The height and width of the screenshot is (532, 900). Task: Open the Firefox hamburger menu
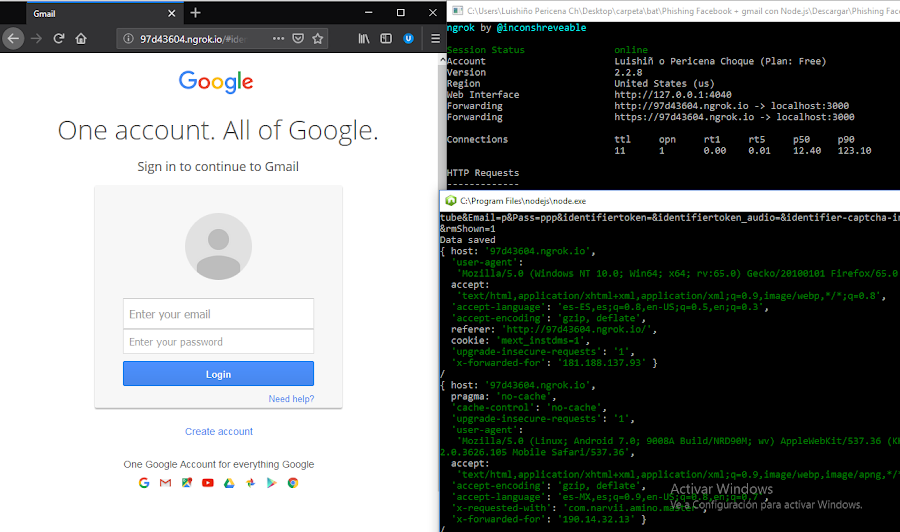(436, 38)
